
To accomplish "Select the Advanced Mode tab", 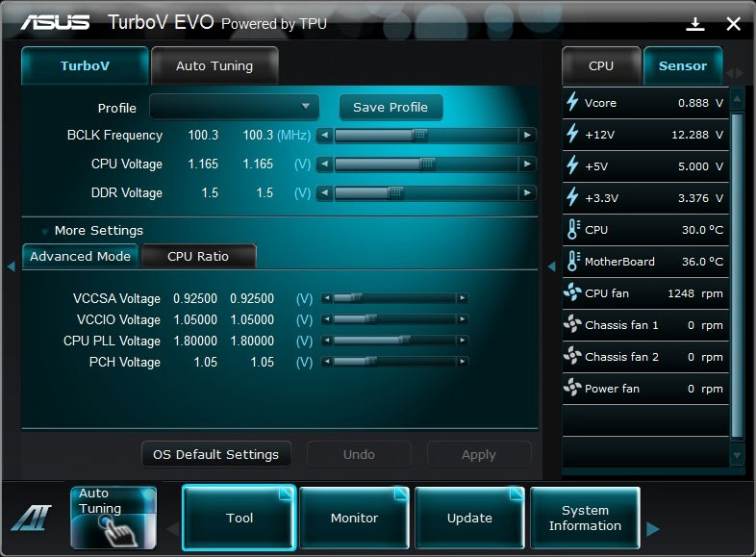I will tap(80, 256).
